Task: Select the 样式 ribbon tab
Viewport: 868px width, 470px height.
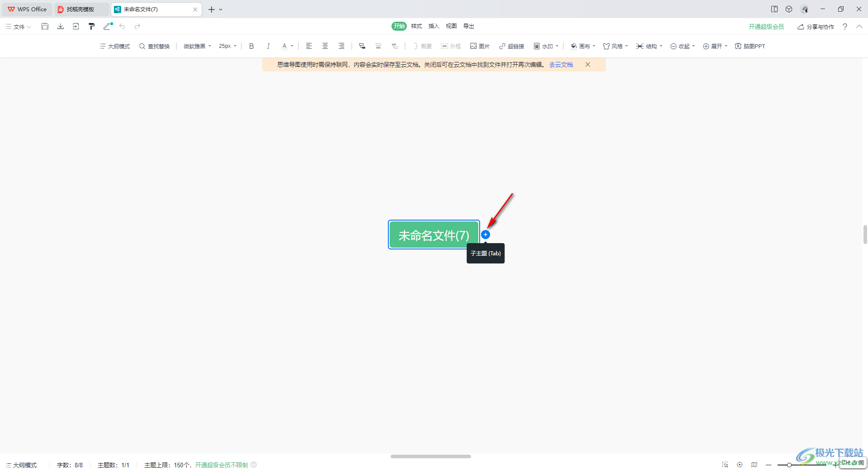Action: (x=416, y=26)
